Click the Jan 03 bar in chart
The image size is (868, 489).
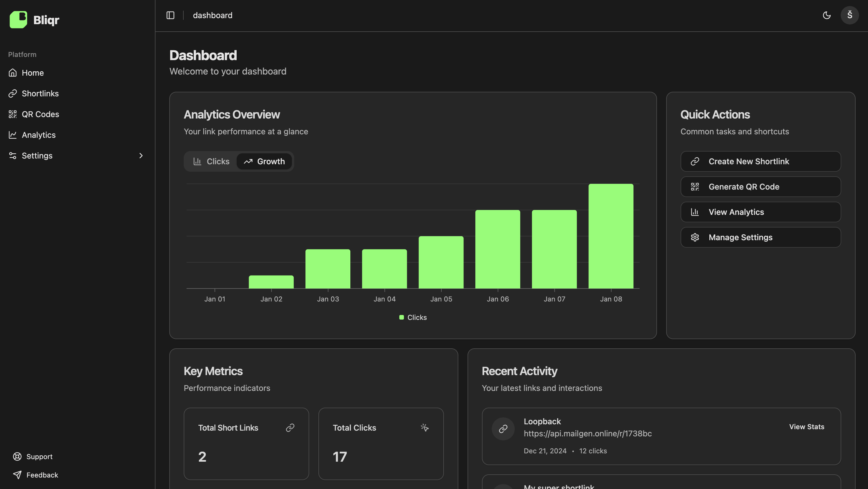pyautogui.click(x=328, y=269)
